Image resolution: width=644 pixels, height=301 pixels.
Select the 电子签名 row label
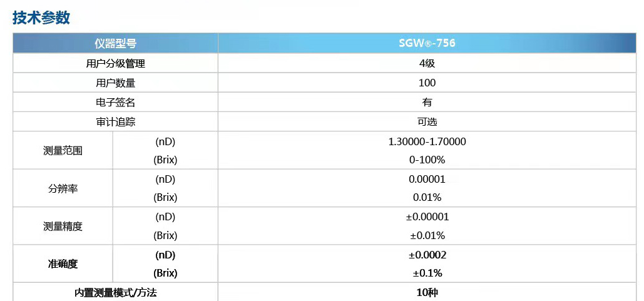click(x=115, y=102)
